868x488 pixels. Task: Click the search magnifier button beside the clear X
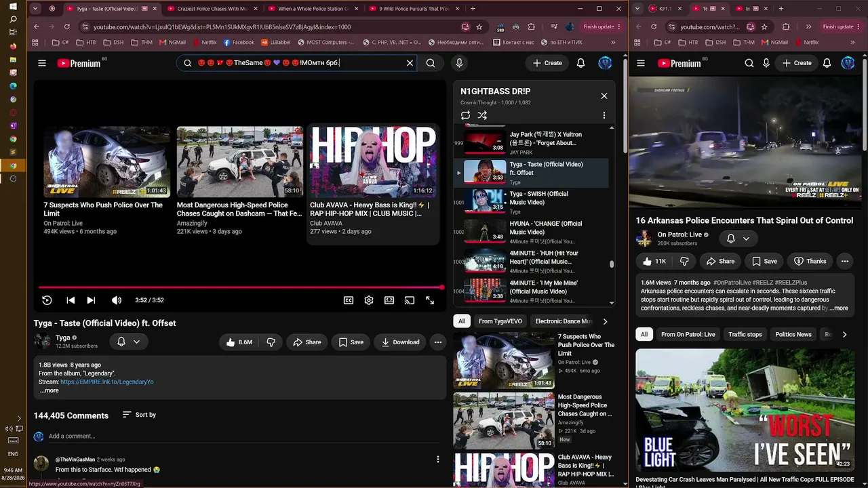tap(431, 63)
